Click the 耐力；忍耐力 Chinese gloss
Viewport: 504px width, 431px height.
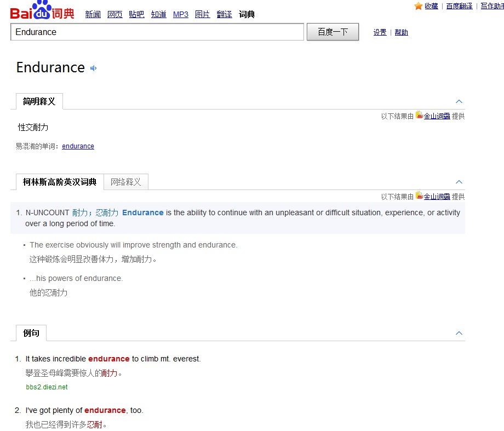point(95,213)
